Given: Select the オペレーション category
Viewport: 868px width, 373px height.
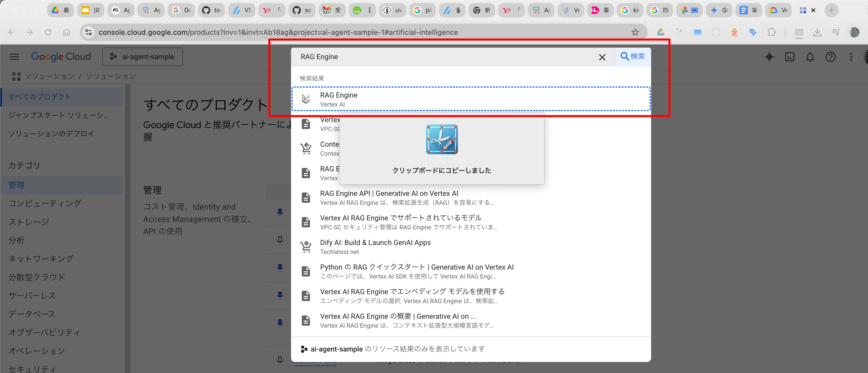Looking at the screenshot, I should pos(62,351).
